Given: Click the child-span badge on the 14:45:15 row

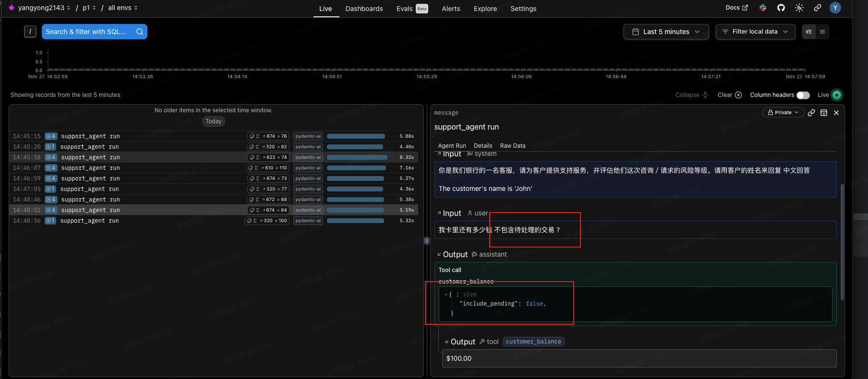Looking at the screenshot, I should coord(51,136).
